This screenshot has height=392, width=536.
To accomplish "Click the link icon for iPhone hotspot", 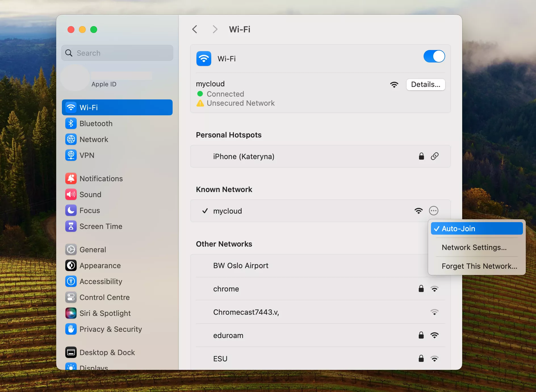I will pos(435,156).
